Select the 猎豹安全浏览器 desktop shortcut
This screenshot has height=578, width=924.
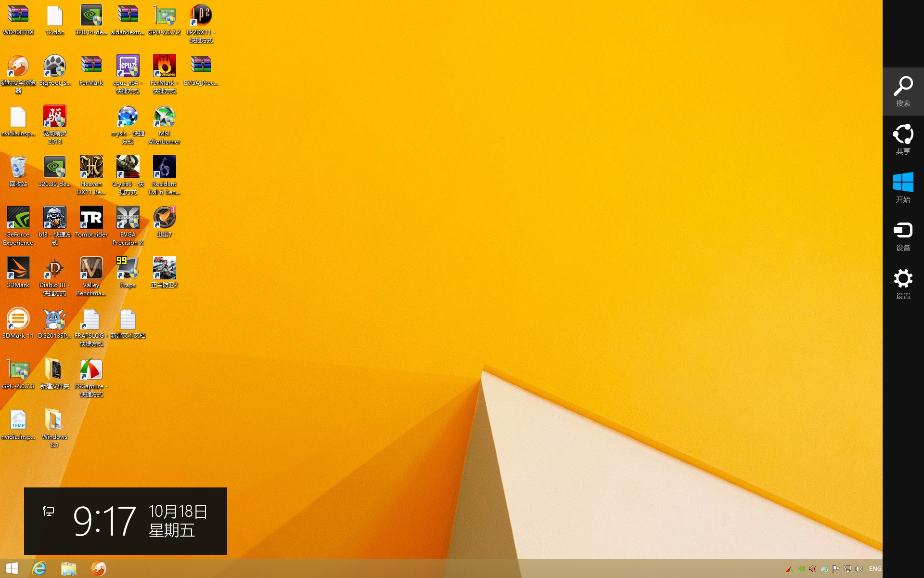click(18, 75)
